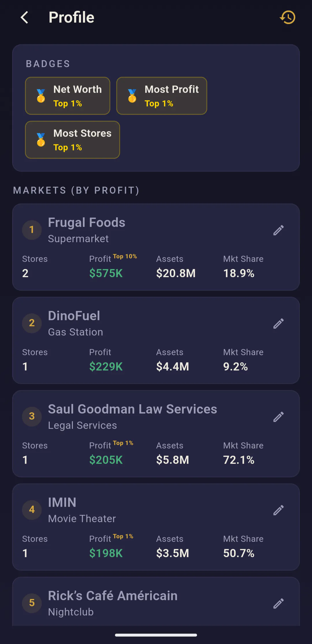Open the Most Stores badge
This screenshot has width=312, height=644.
pyautogui.click(x=73, y=140)
